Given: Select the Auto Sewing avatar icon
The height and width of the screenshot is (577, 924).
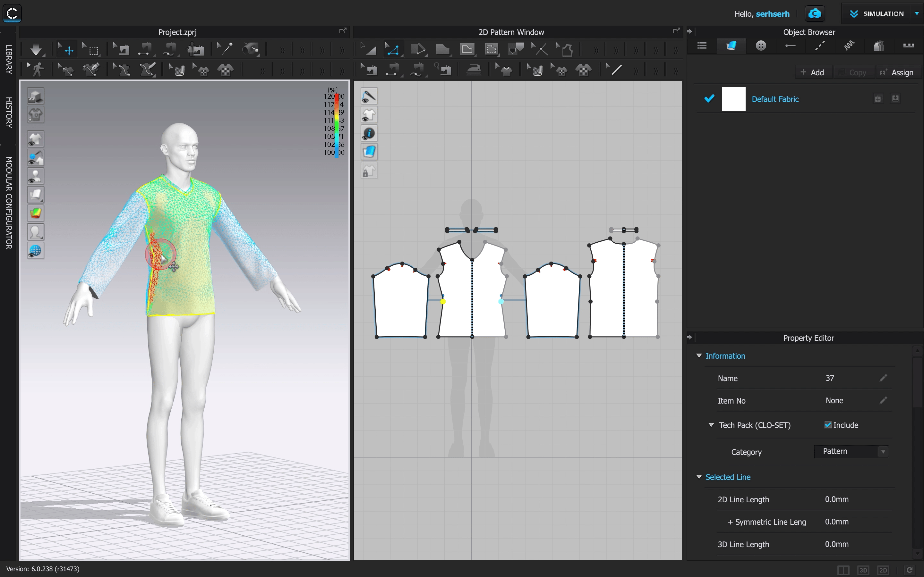Looking at the screenshot, I should 195,50.
